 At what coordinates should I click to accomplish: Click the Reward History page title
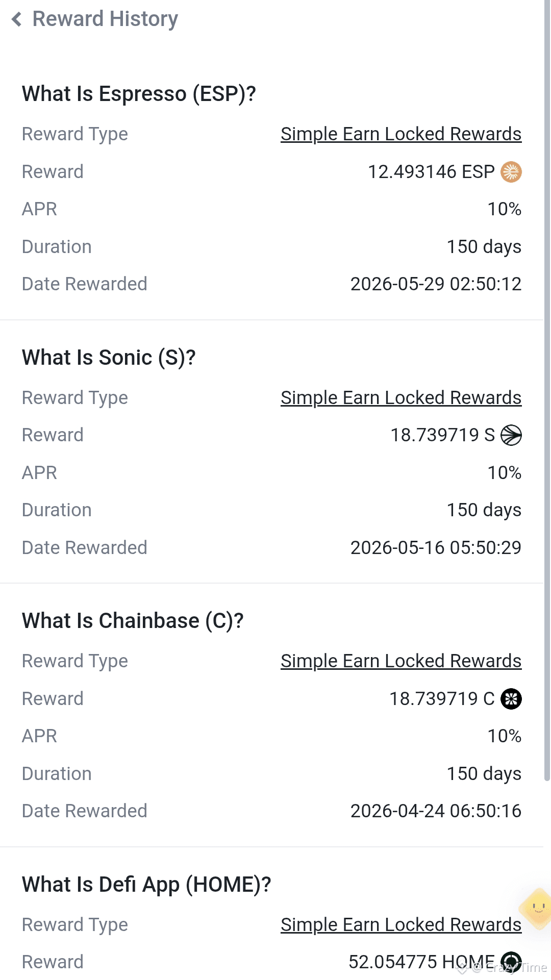pos(105,19)
